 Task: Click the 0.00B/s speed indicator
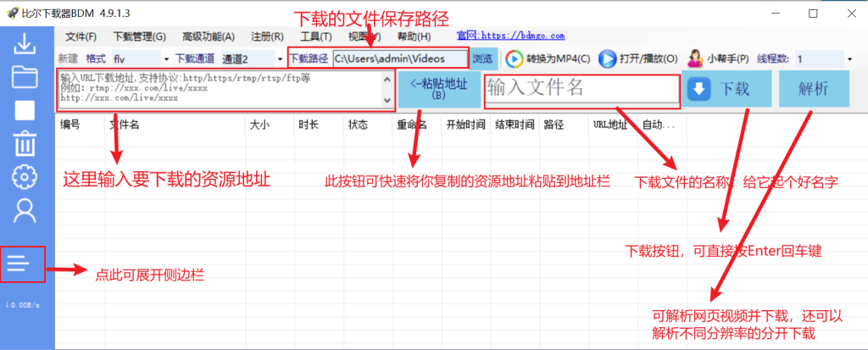(22, 304)
